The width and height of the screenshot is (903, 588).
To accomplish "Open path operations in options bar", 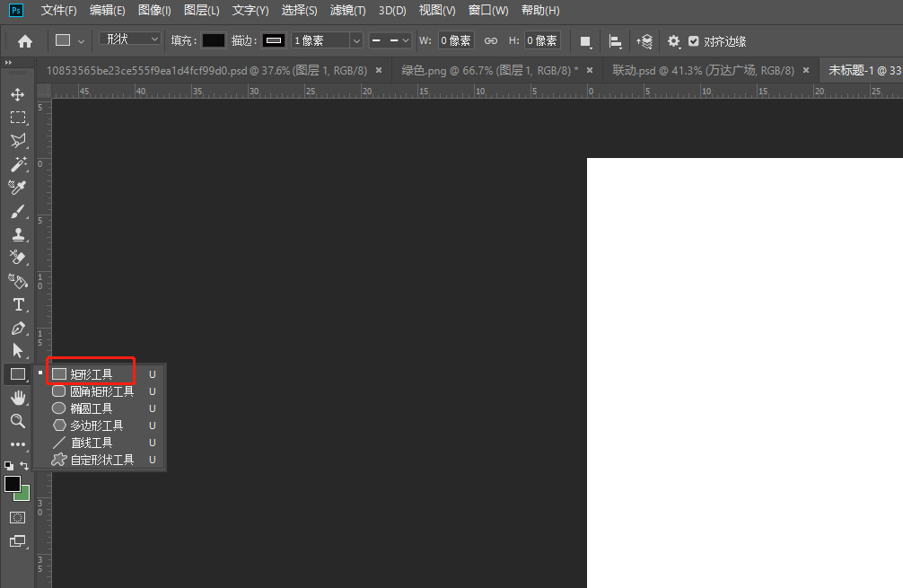I will (585, 41).
